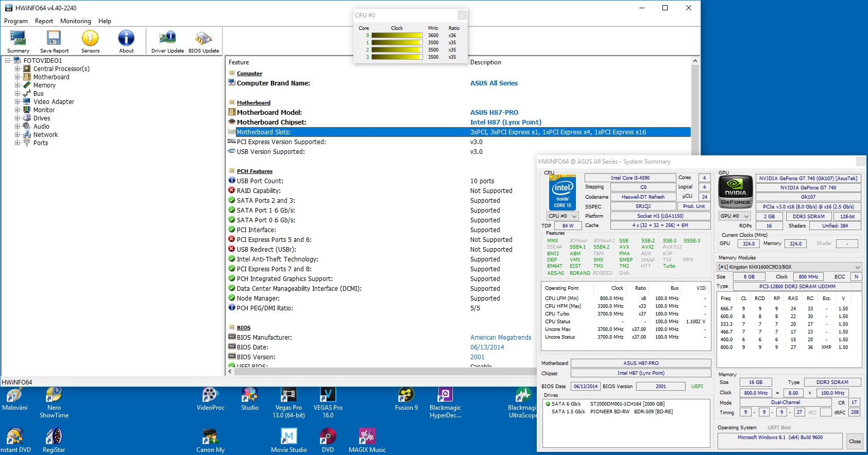The height and width of the screenshot is (455, 868).
Task: Expand the Central Processor(s) tree node
Action: click(x=18, y=69)
